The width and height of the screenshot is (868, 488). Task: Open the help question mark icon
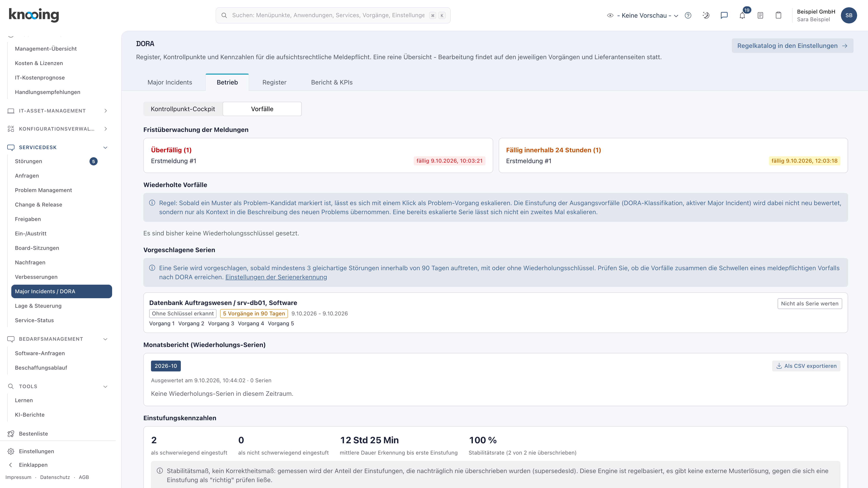688,16
